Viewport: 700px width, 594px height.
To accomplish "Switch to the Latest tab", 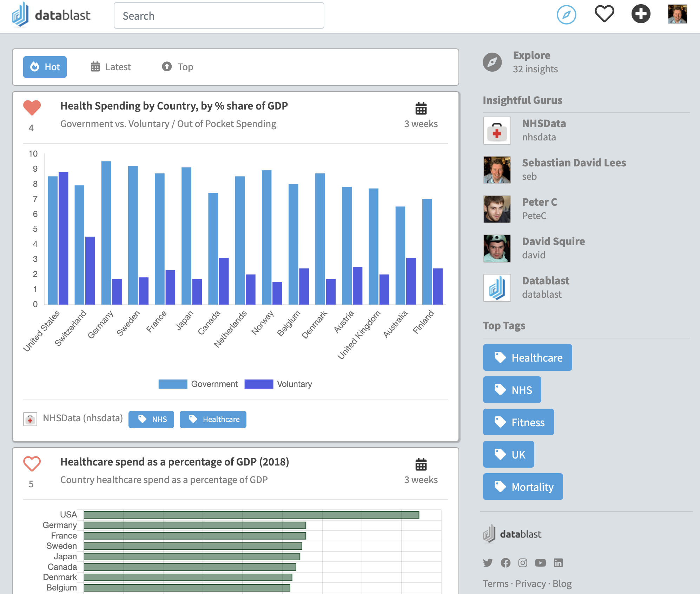I will click(111, 67).
